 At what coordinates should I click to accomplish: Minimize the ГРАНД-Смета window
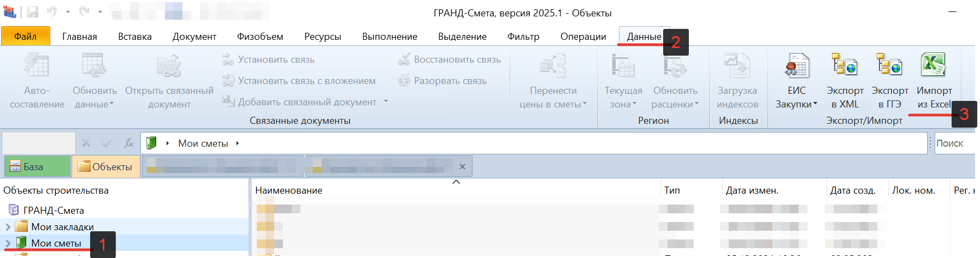click(x=952, y=11)
